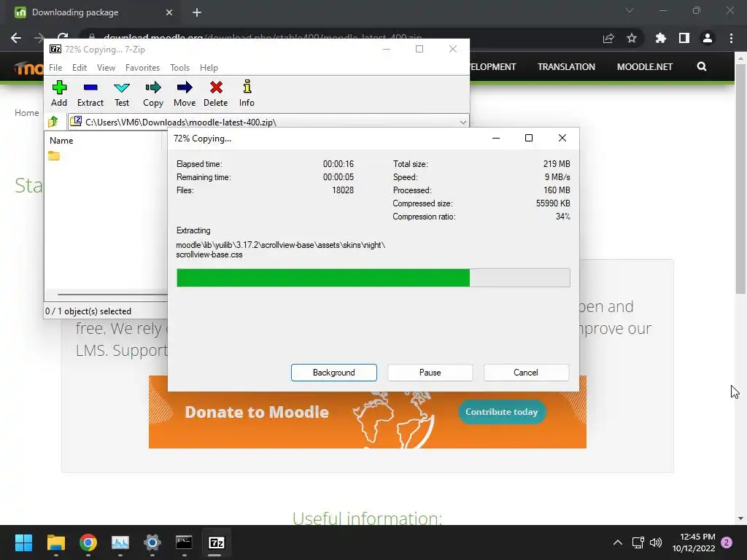This screenshot has width=747, height=560.
Task: Click the Background button in copy dialog
Action: 334,373
